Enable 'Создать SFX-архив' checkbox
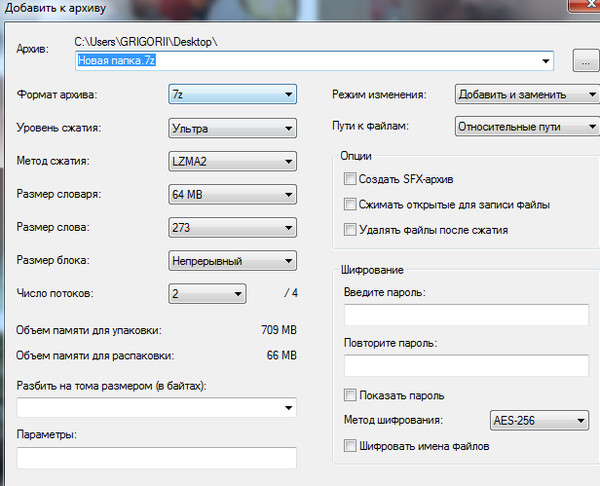The image size is (600, 486). (350, 179)
